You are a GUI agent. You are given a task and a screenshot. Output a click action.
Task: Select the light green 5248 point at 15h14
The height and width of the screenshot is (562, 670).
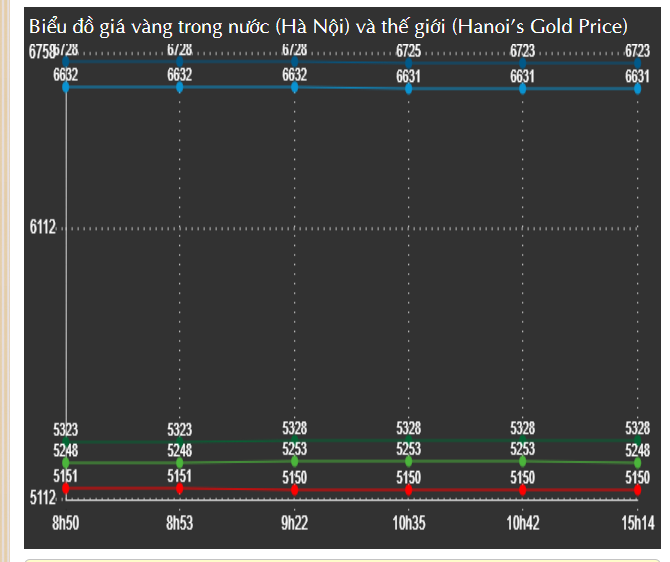click(638, 463)
